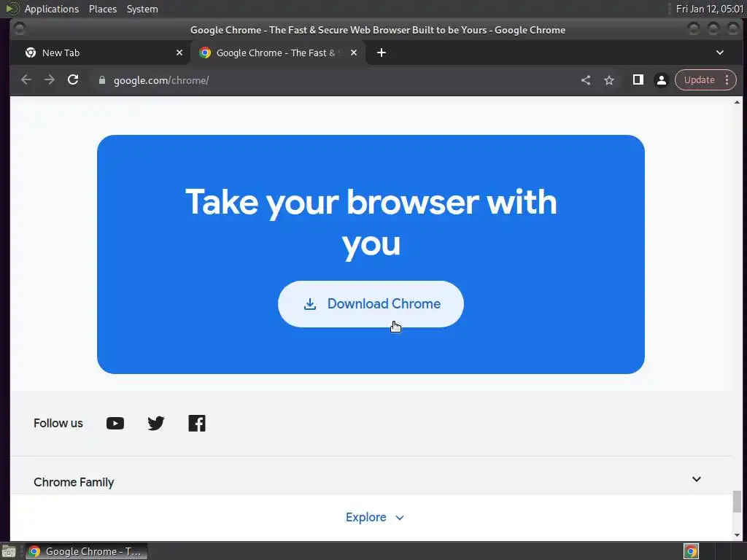The width and height of the screenshot is (747, 560).
Task: Select the Google Chrome - The Fast tab
Action: [x=278, y=52]
